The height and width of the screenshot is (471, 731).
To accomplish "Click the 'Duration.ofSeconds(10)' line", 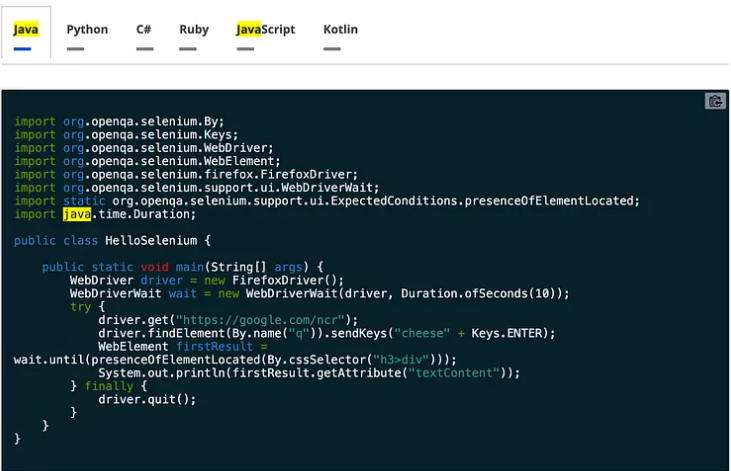I will (320, 294).
